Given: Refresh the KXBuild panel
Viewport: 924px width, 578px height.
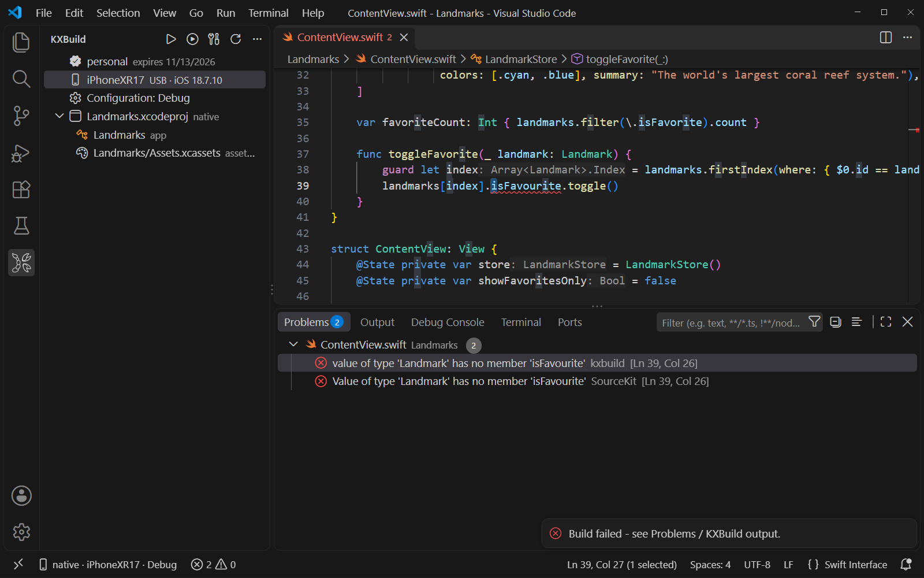Looking at the screenshot, I should pos(236,39).
